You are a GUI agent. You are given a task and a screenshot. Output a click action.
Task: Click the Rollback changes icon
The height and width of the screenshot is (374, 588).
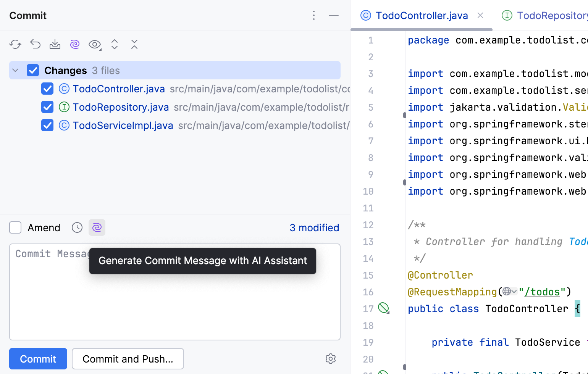pyautogui.click(x=35, y=44)
